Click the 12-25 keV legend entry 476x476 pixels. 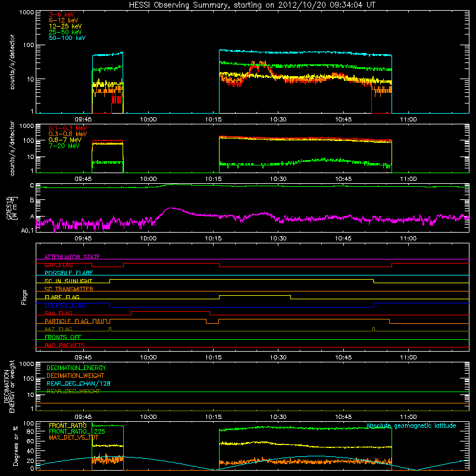[65, 26]
